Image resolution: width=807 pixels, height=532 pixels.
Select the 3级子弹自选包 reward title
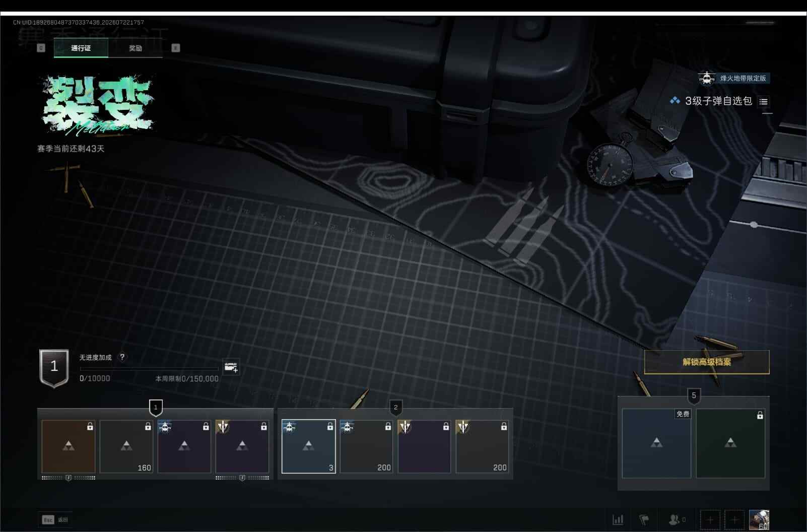tap(718, 101)
